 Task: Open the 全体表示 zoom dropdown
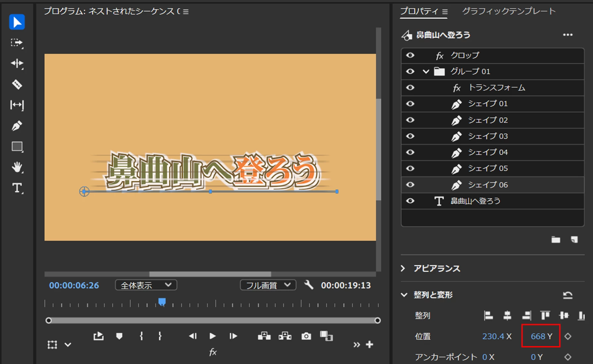point(146,285)
